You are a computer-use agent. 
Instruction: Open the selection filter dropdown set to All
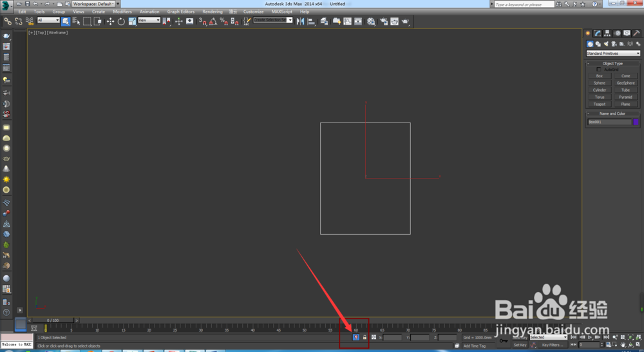(48, 20)
